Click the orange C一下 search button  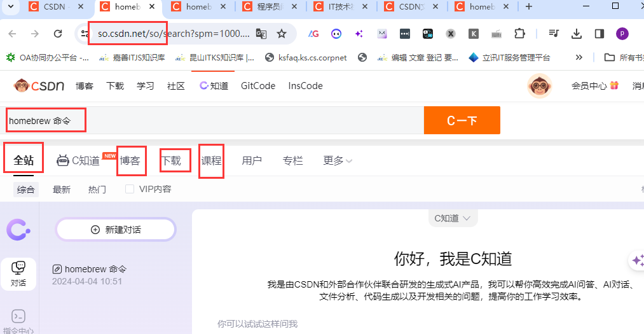462,120
